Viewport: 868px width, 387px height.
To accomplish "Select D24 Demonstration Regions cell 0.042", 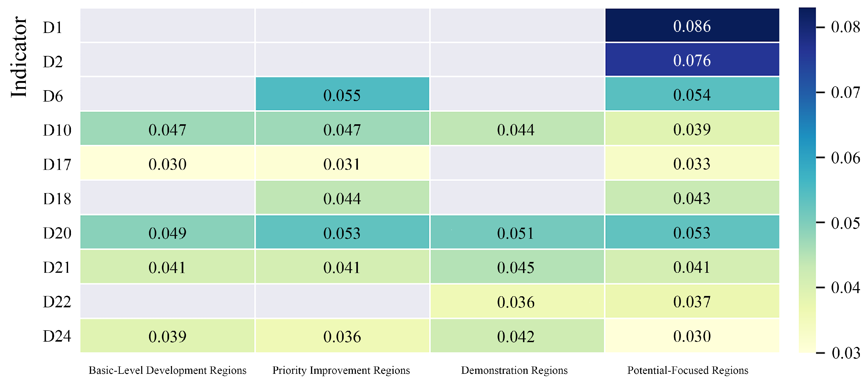I will tap(516, 336).
